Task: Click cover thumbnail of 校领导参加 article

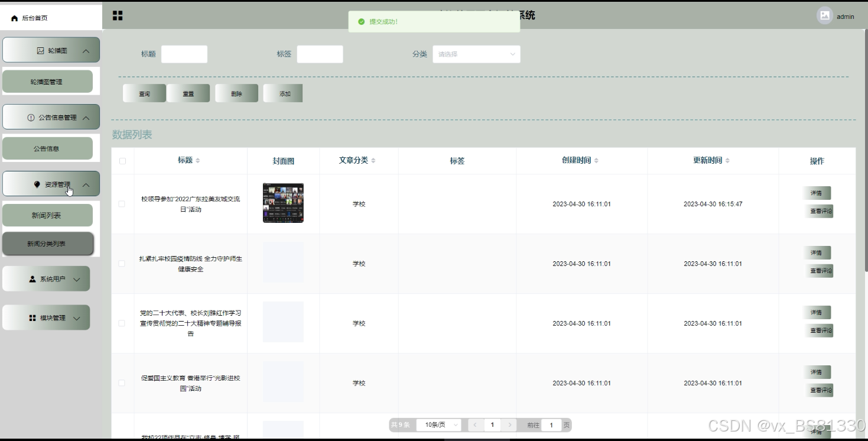Action: pos(283,203)
